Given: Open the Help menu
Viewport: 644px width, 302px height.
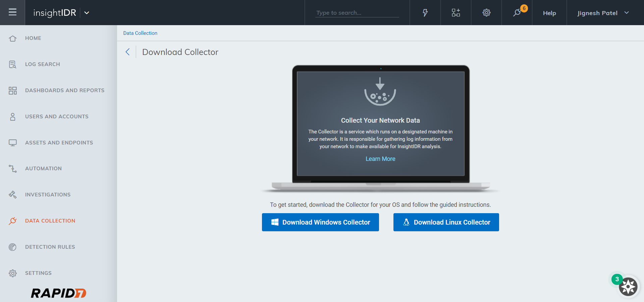Looking at the screenshot, I should point(549,13).
